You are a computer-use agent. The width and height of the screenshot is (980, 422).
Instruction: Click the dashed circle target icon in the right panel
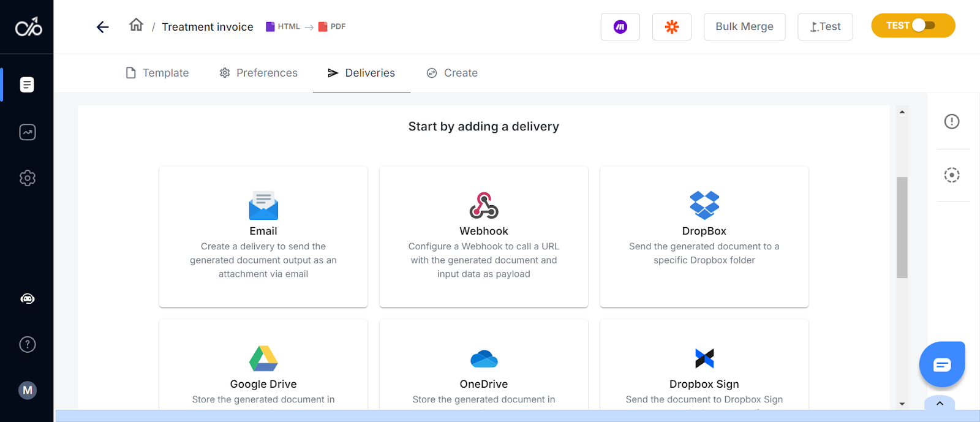(952, 175)
